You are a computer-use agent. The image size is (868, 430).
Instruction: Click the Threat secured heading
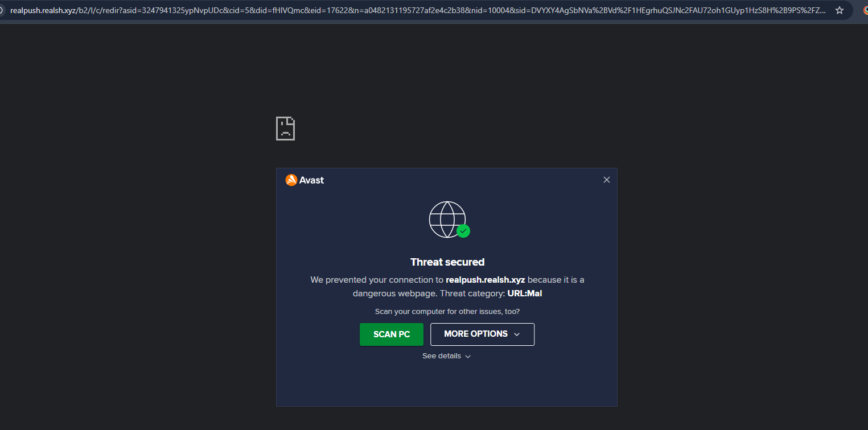tap(447, 262)
